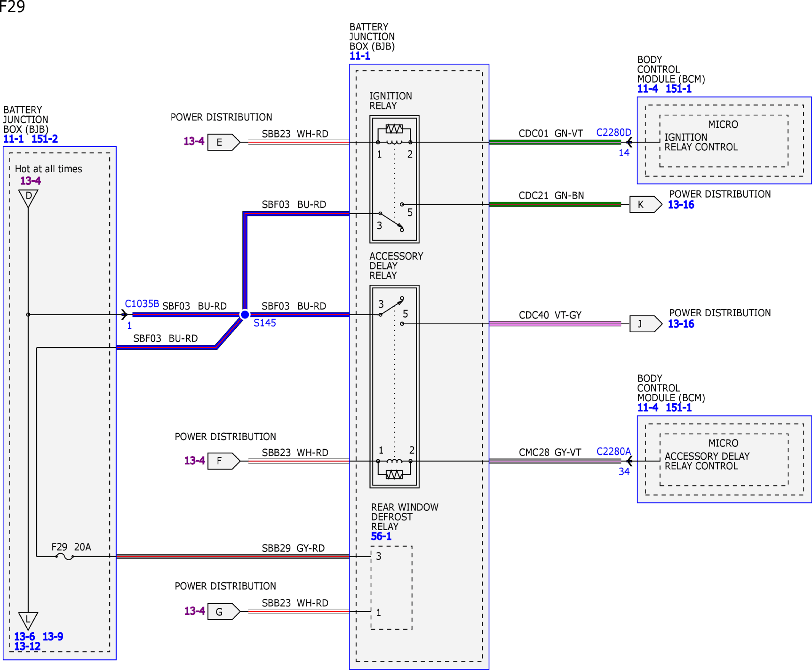Click the J power distribution connector arrow
The width and height of the screenshot is (812, 670).
(x=645, y=324)
